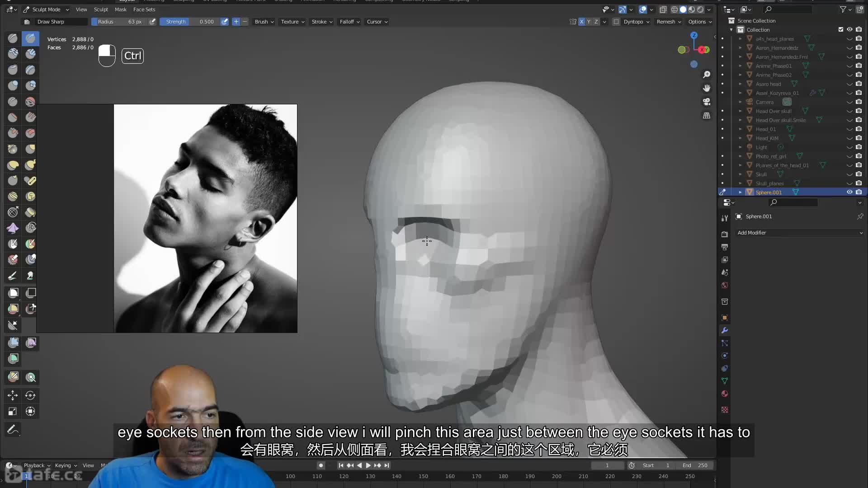Open the Options dropdown
This screenshot has height=488, width=868.
point(700,22)
